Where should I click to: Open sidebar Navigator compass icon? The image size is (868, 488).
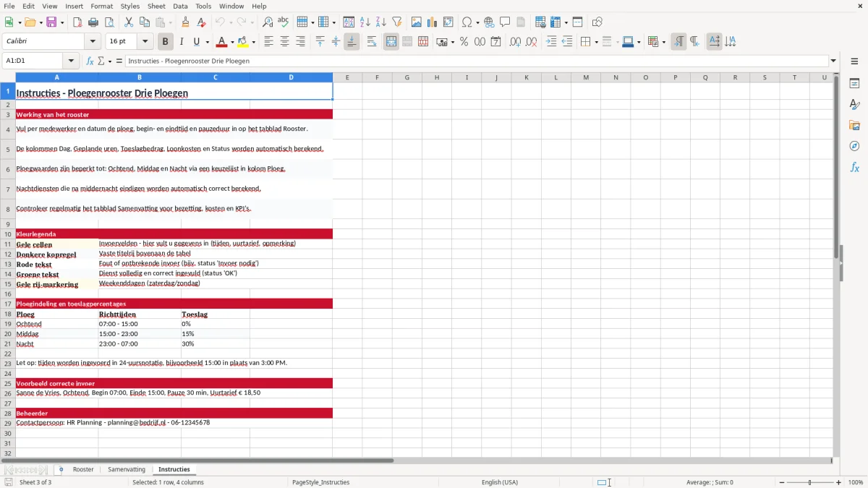[854, 146]
